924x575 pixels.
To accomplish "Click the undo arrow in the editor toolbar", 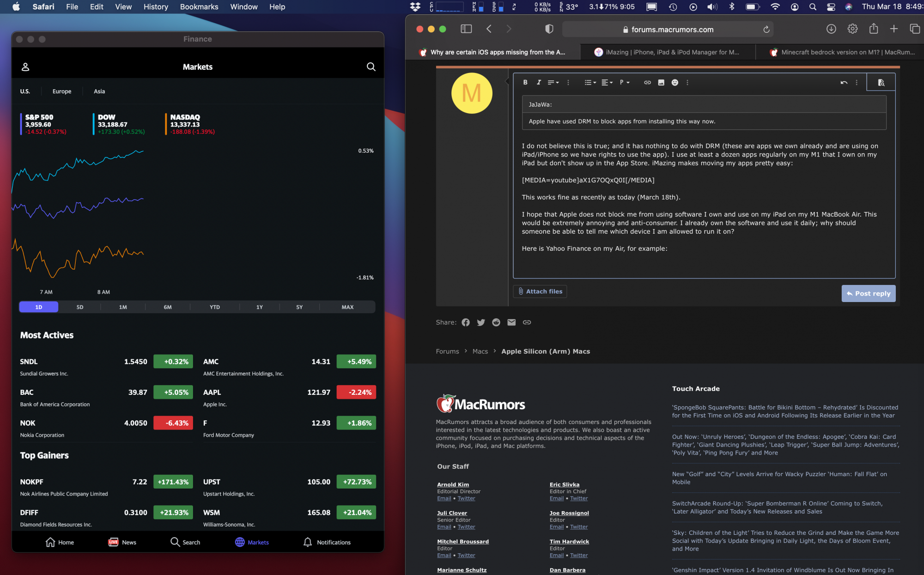I will click(844, 82).
